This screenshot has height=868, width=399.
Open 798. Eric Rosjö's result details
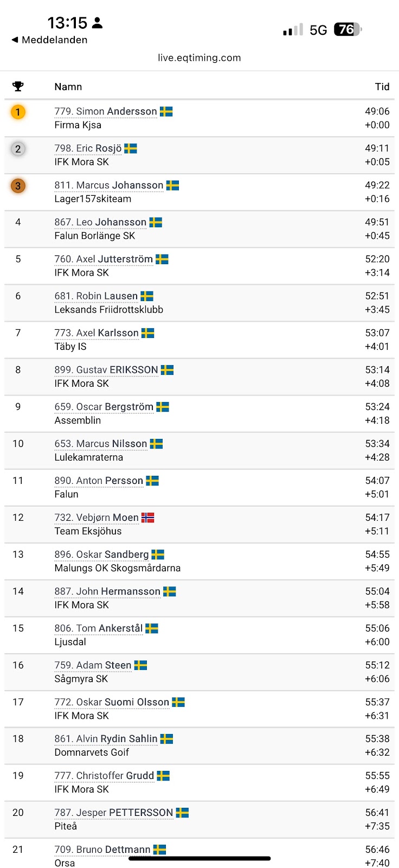click(x=88, y=148)
